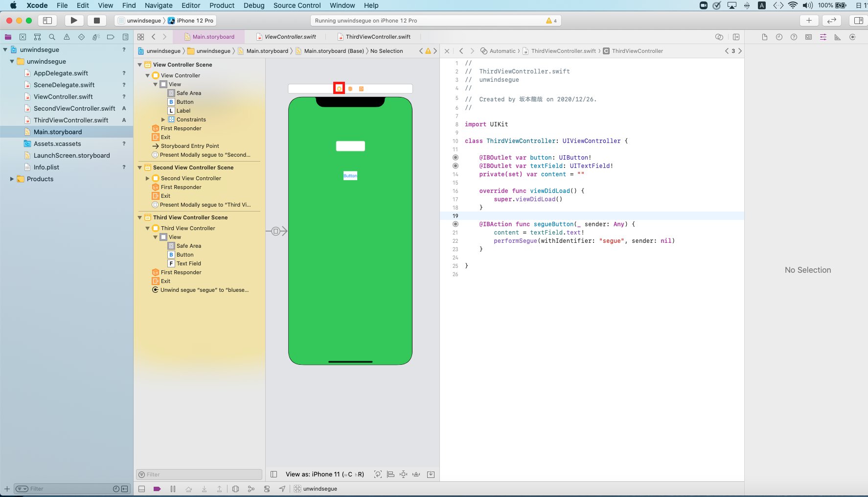Open the Attributes inspector icon
The image size is (868, 497).
point(823,37)
